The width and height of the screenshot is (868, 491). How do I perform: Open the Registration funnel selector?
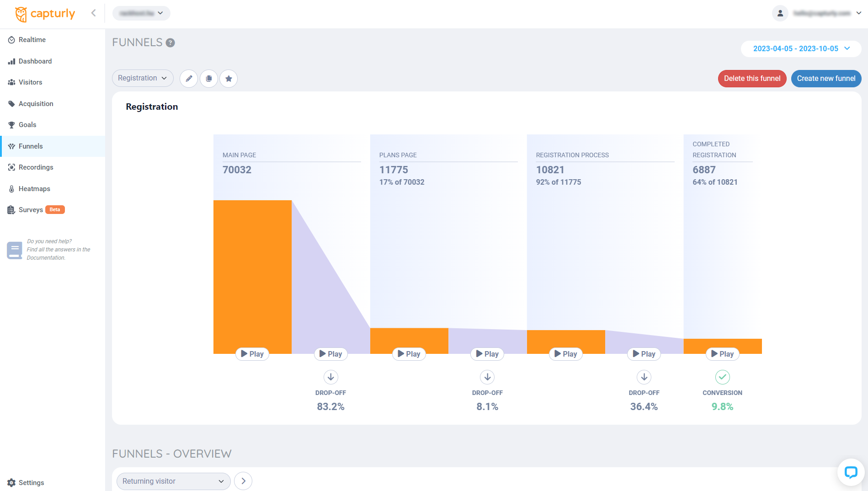click(x=142, y=78)
